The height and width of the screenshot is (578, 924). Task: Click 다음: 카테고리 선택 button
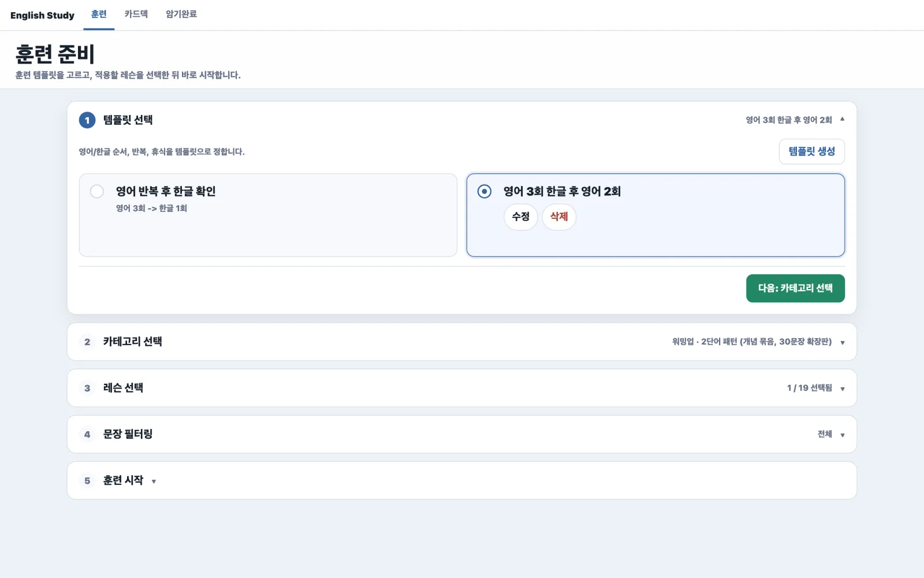click(x=795, y=288)
